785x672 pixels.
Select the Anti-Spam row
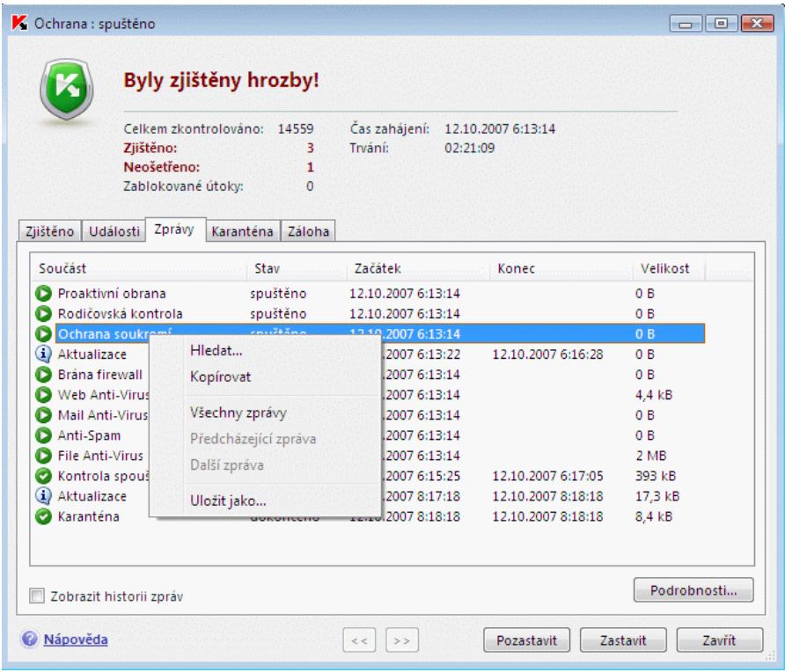(x=370, y=435)
